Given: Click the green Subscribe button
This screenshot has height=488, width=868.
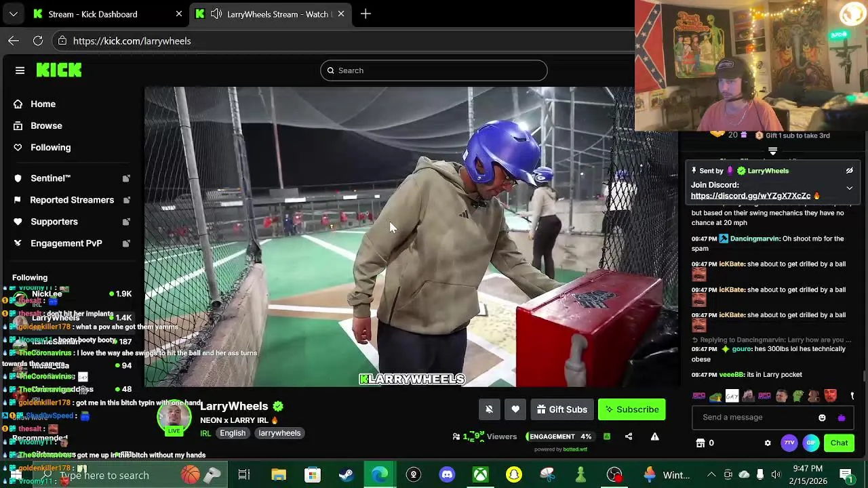Looking at the screenshot, I should (631, 409).
